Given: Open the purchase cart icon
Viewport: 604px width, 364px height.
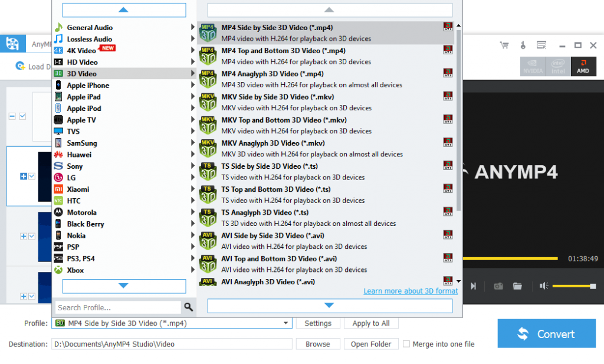Looking at the screenshot, I should pos(504,44).
